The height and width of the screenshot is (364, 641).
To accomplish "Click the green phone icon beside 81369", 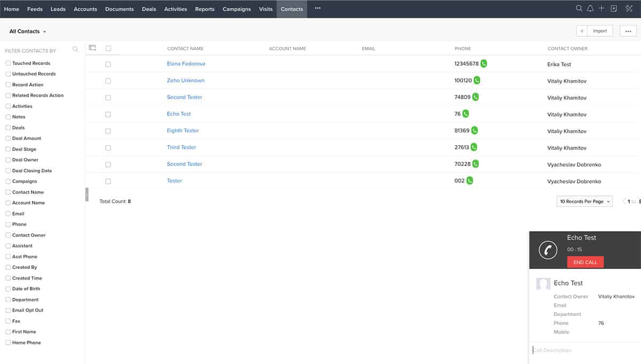I will 474,131.
